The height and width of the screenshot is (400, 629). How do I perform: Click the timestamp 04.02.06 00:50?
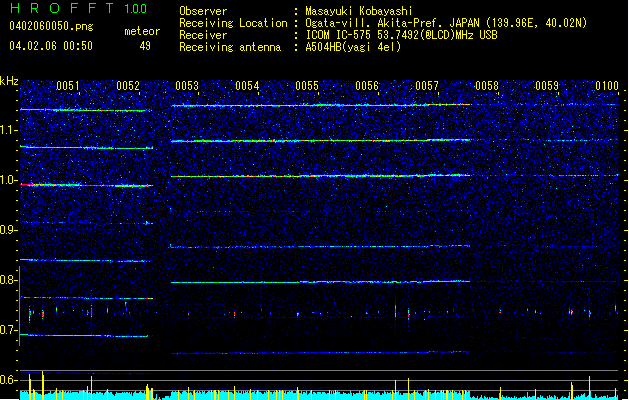point(51,46)
